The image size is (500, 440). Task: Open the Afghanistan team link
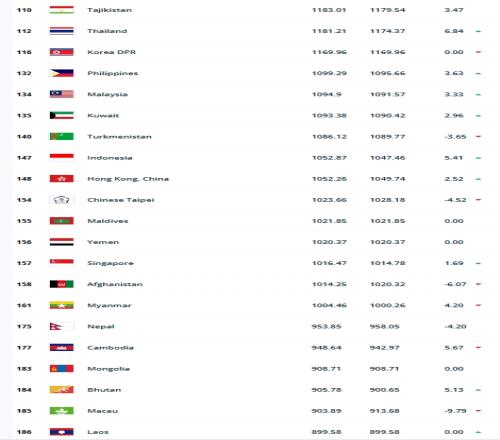(115, 284)
